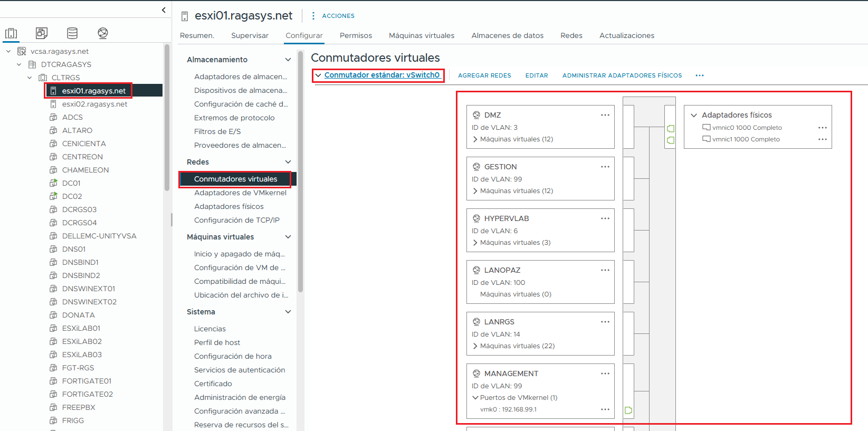Open the Máquinas virtuales tab
The image size is (868, 431).
[422, 35]
